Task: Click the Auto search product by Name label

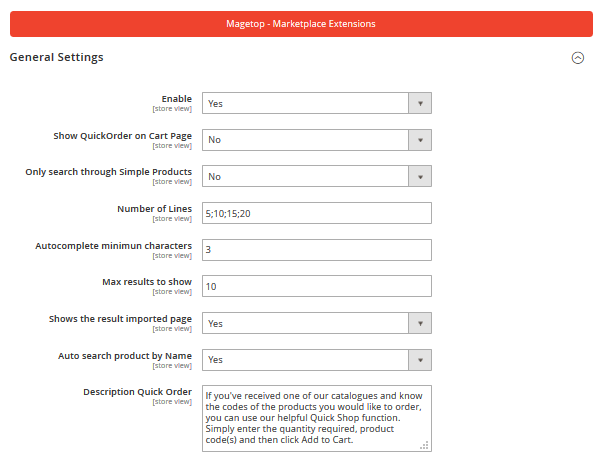Action: click(x=125, y=355)
